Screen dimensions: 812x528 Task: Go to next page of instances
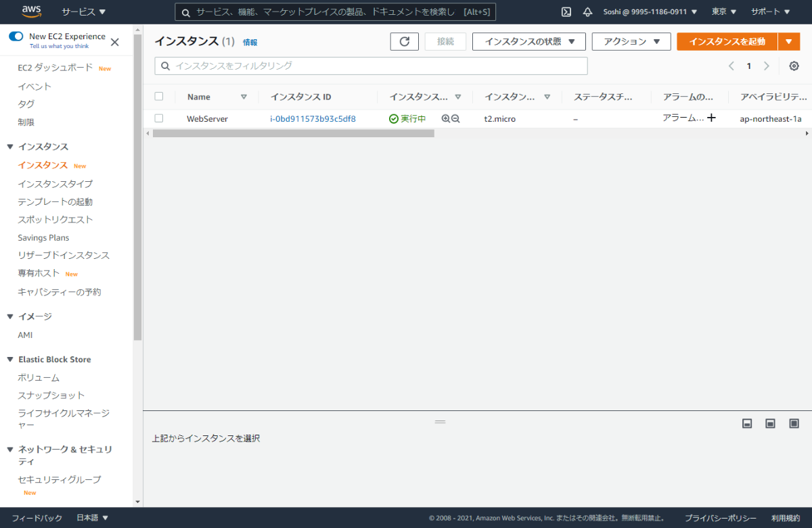tap(766, 66)
